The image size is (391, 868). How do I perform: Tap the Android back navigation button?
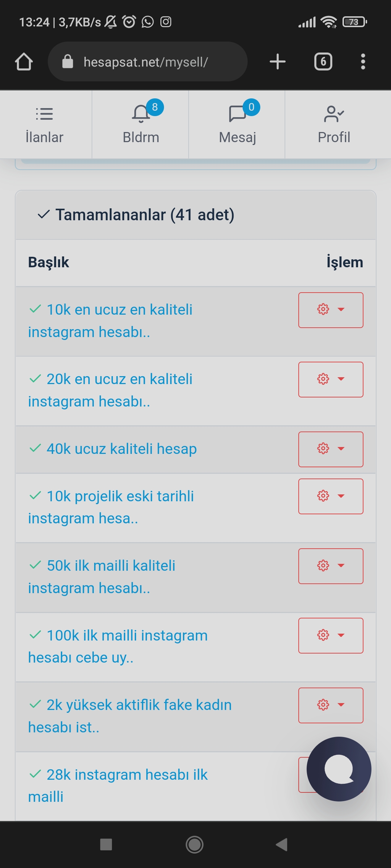[282, 845]
